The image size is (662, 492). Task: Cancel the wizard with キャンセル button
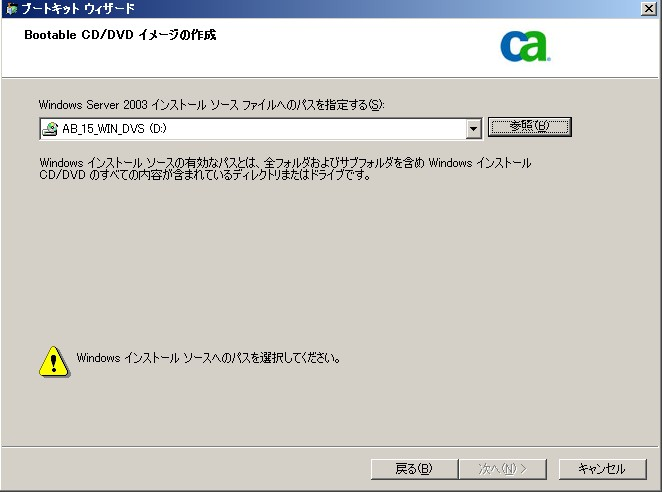602,469
